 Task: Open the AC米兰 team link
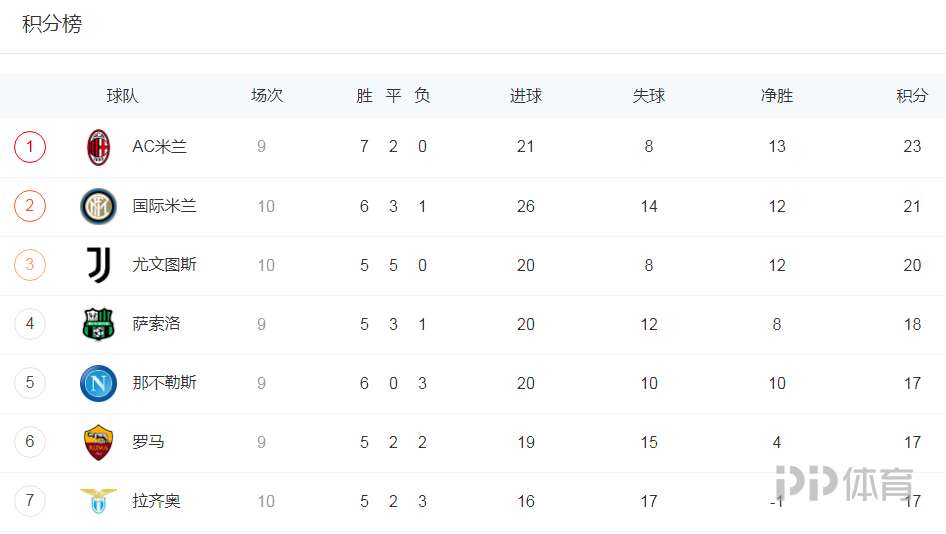click(159, 147)
